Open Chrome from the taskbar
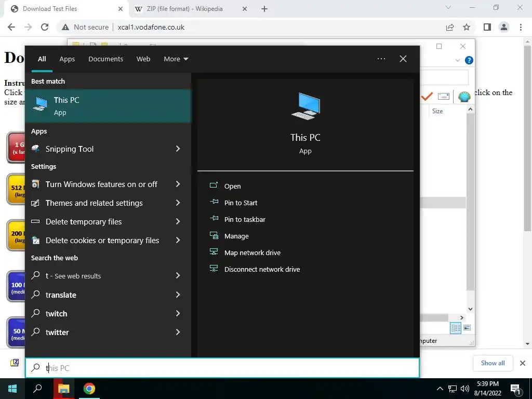532x399 pixels. click(x=89, y=389)
